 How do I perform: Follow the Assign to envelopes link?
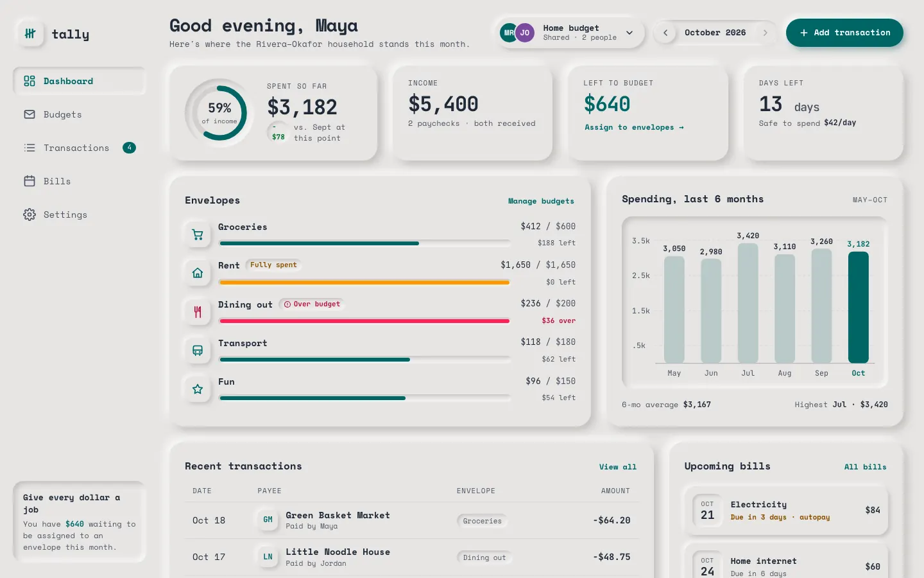[634, 127]
